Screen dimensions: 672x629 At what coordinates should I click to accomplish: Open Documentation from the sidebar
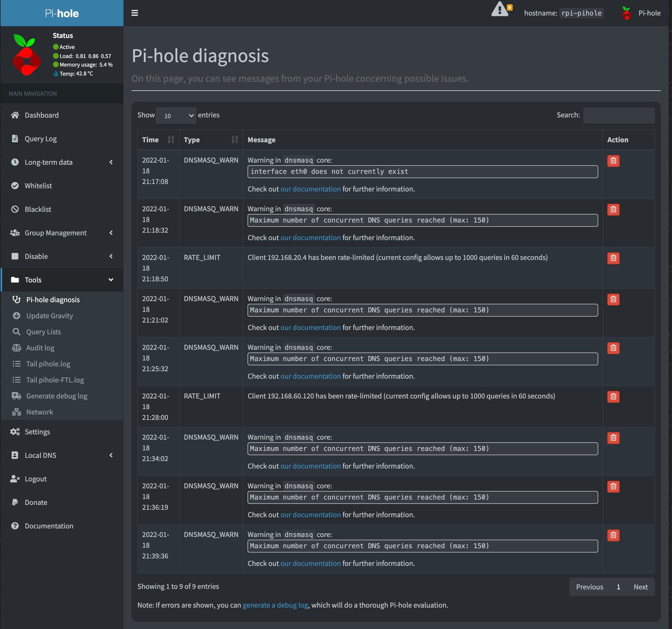click(62, 526)
